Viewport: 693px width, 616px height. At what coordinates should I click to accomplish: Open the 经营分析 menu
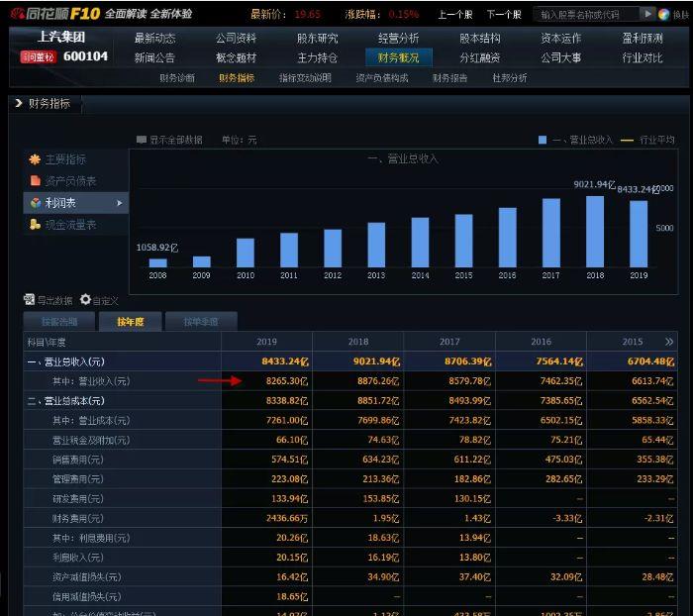pos(399,39)
